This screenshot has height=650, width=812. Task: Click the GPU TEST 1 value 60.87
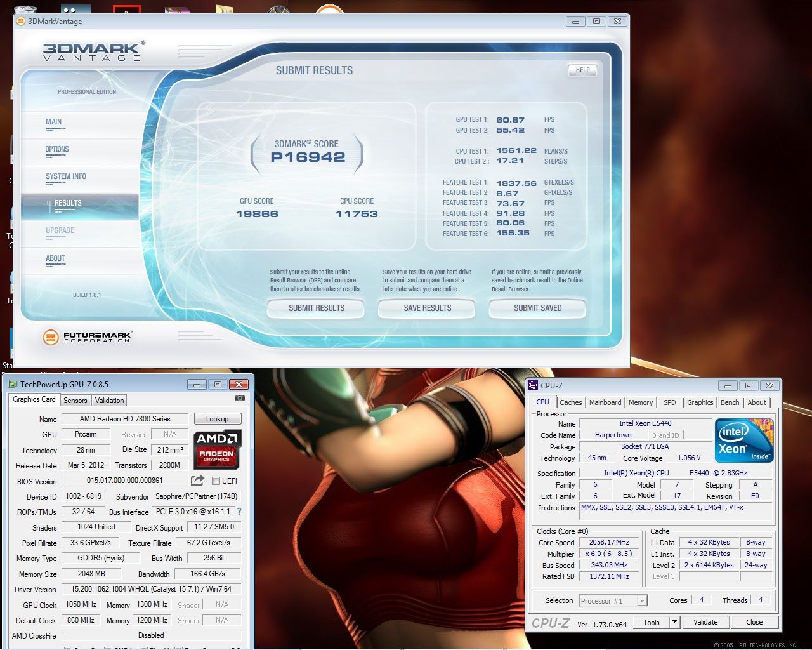(x=511, y=120)
